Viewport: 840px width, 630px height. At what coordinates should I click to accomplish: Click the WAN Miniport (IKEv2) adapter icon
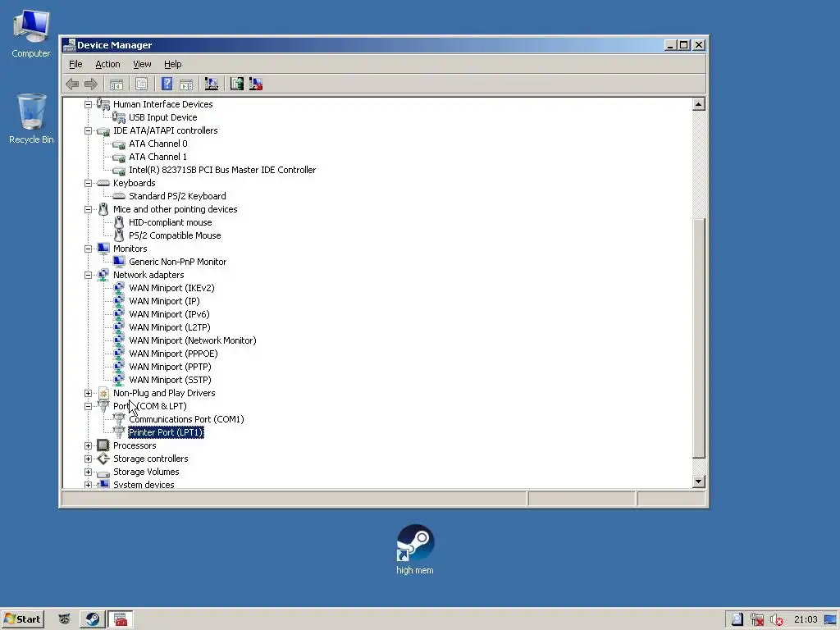(x=119, y=288)
